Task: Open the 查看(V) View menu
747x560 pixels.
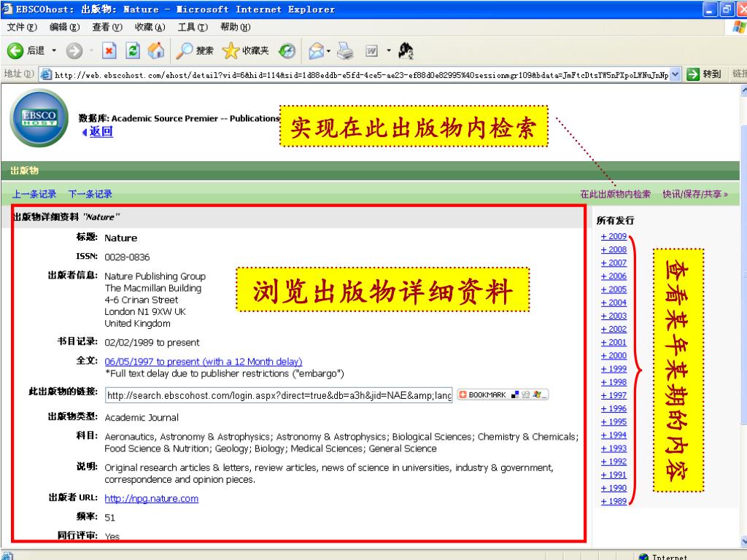Action: [x=107, y=27]
